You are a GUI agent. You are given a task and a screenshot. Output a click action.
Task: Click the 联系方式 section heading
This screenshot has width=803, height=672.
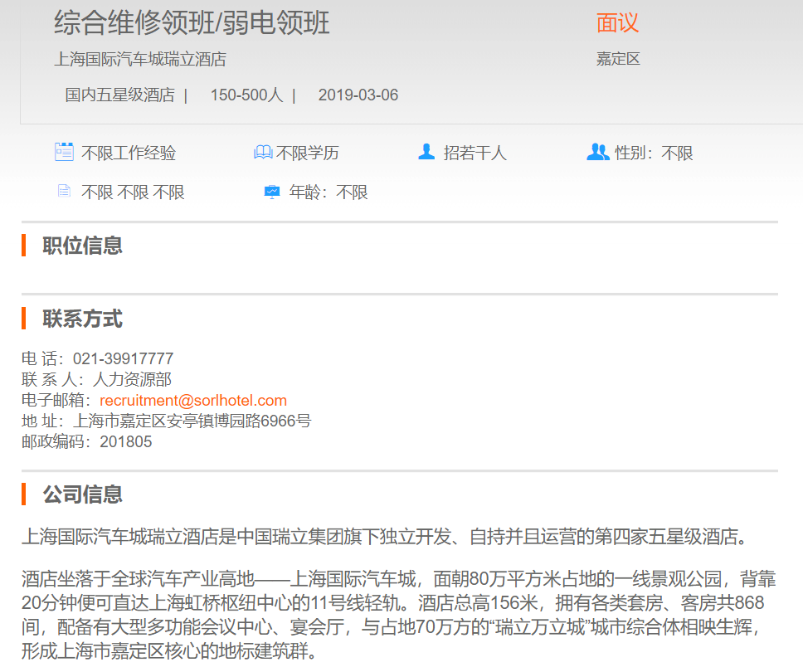tap(83, 319)
